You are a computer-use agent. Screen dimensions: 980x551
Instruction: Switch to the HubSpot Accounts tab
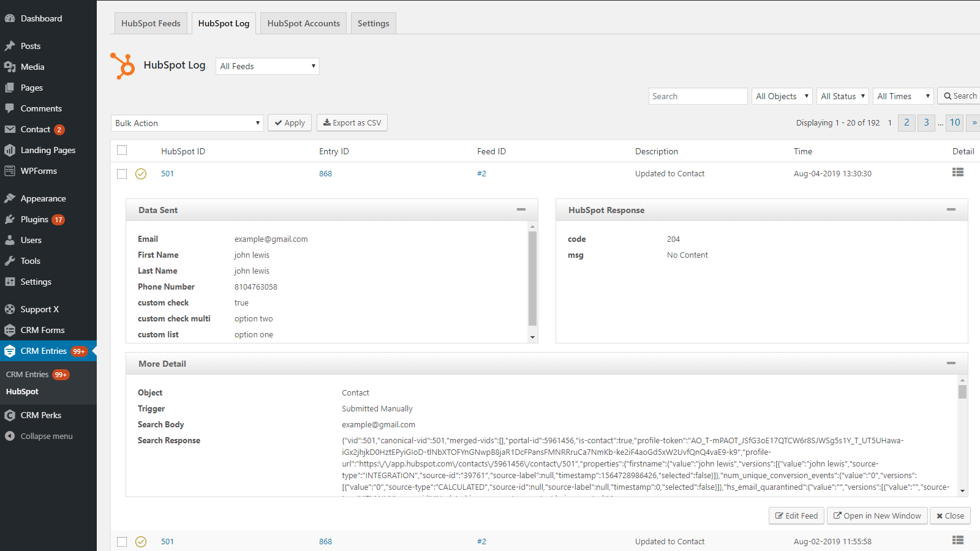[303, 23]
